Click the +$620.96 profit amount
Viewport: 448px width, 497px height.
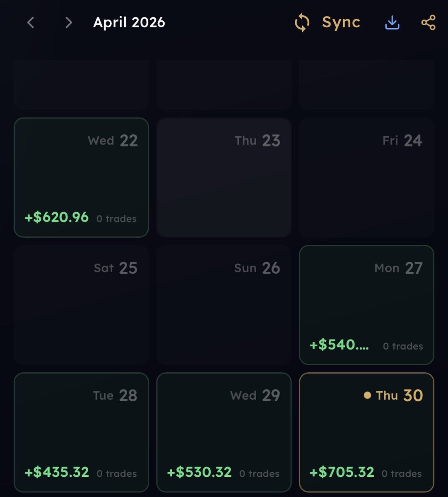point(57,217)
